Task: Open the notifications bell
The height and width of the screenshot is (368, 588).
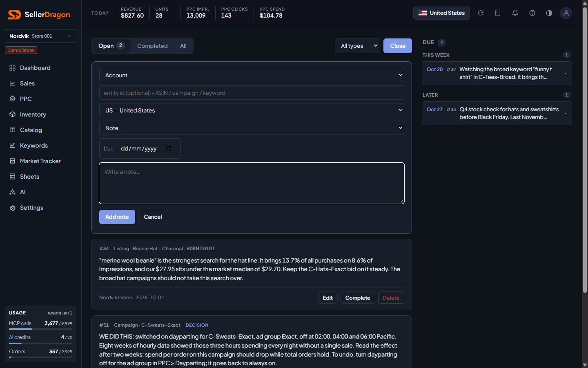Action: [x=515, y=13]
